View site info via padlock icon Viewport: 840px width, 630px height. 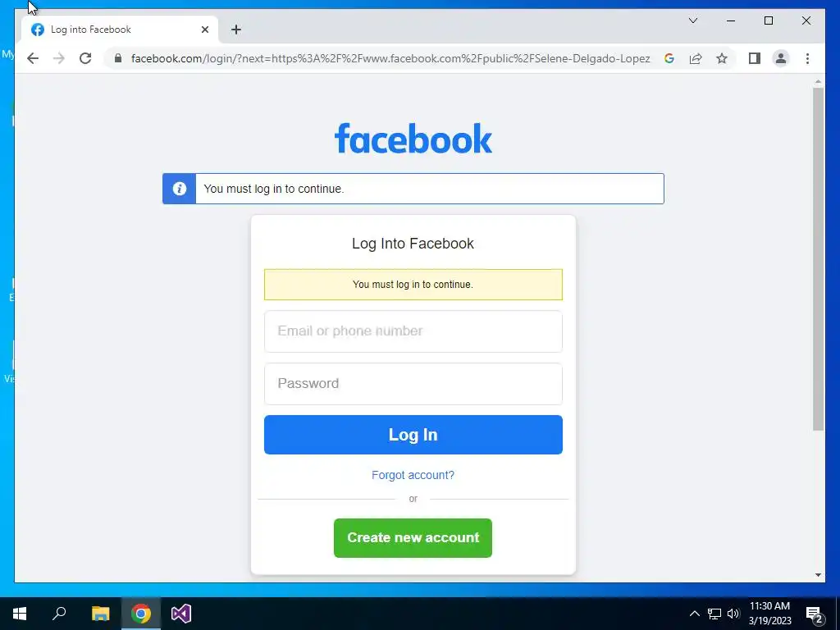click(x=118, y=58)
